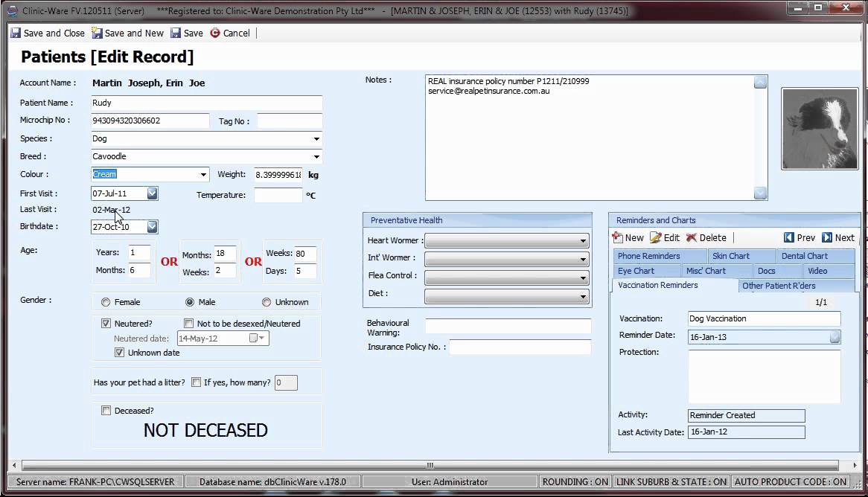Open the Diet dropdown
868x497 pixels.
pos(583,297)
